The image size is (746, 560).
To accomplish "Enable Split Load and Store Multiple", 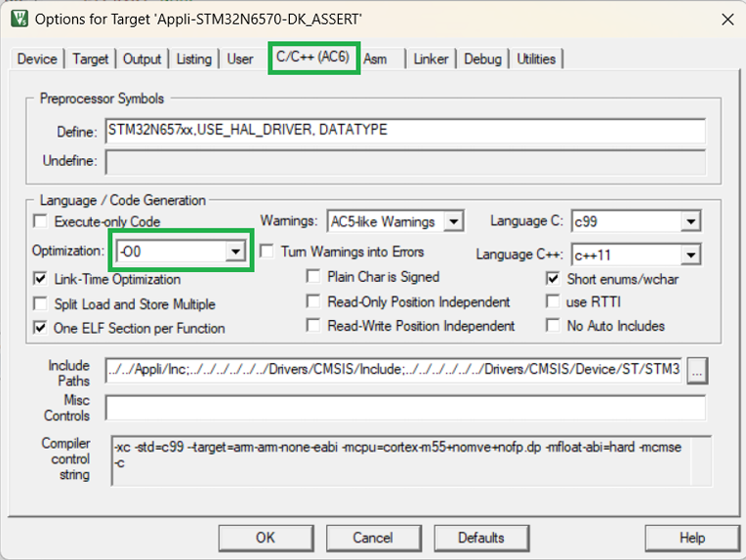I will (x=41, y=303).
